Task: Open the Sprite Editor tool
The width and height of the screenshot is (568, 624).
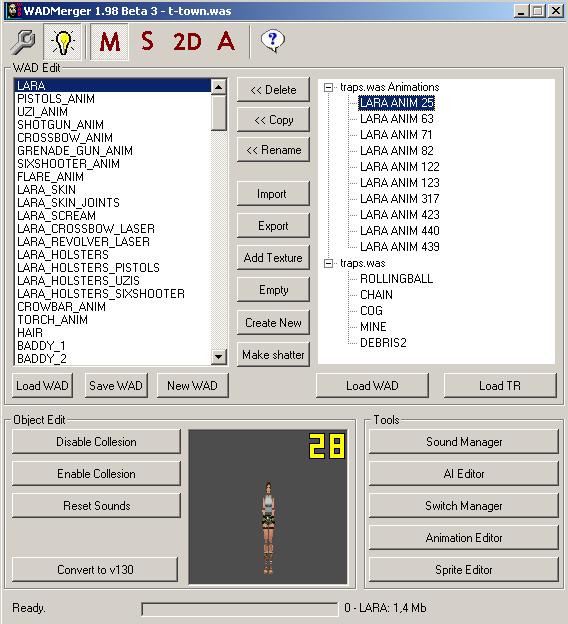Action: (464, 569)
